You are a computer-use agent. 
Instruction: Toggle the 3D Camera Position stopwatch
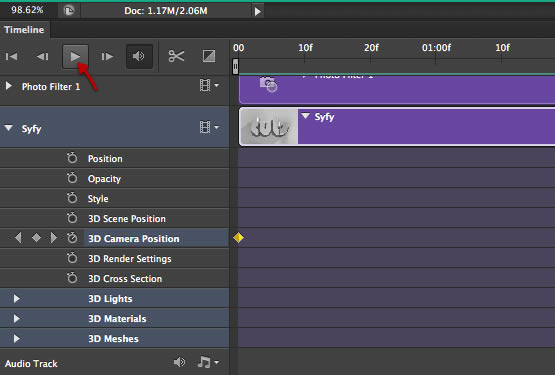[72, 238]
